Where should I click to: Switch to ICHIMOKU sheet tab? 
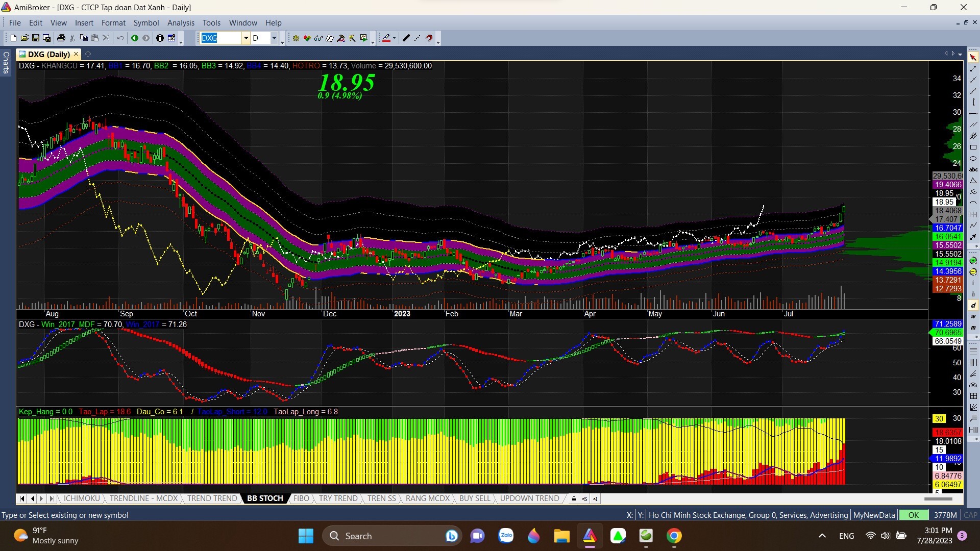pyautogui.click(x=82, y=498)
